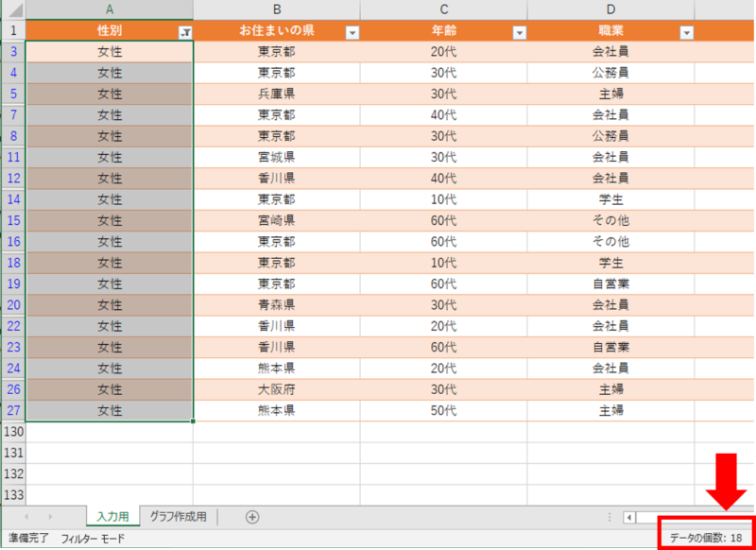Screen dimensions: 756x550
Task: Switch to the 入力用 sheet tab
Action: (113, 517)
